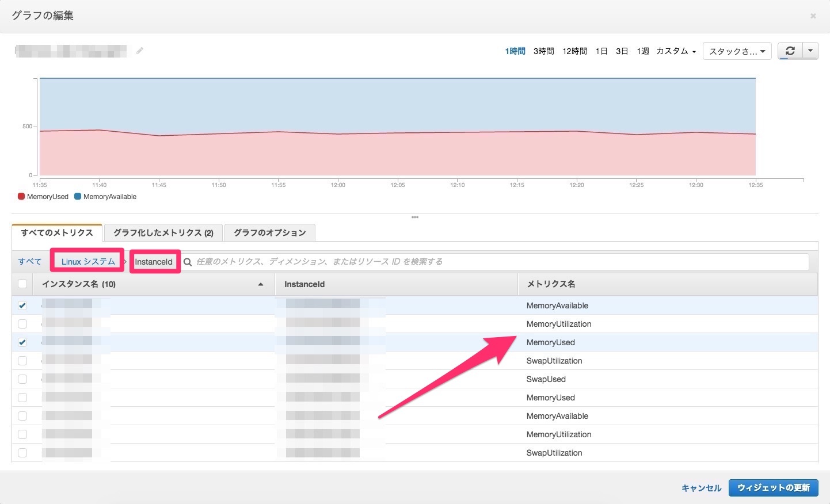The width and height of the screenshot is (830, 504).
Task: Open the グラフのオプション tab
Action: point(269,233)
